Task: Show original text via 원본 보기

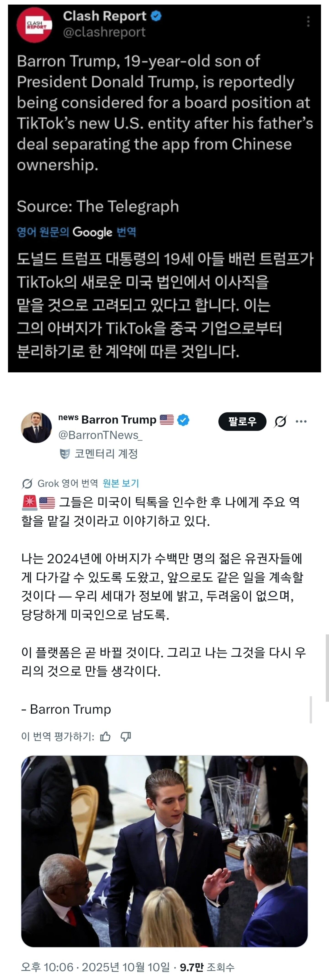Action: 121,483
